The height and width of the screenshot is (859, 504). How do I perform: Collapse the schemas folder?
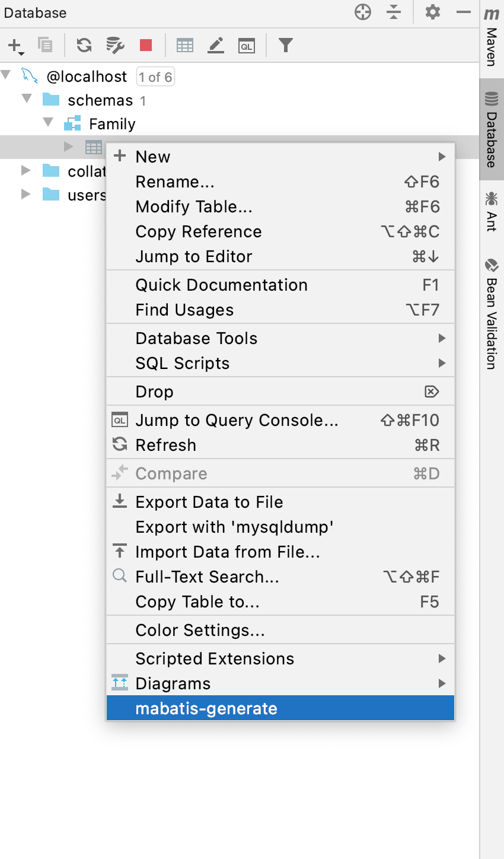(27, 99)
